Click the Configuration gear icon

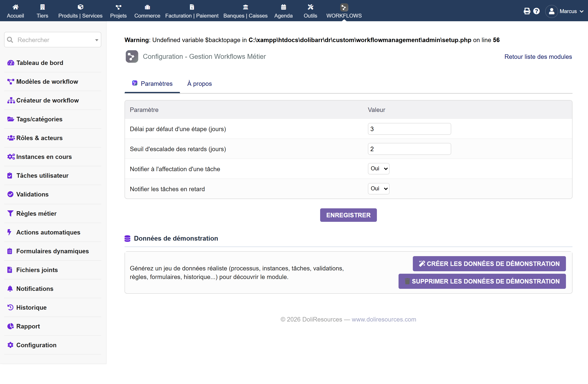pos(10,345)
